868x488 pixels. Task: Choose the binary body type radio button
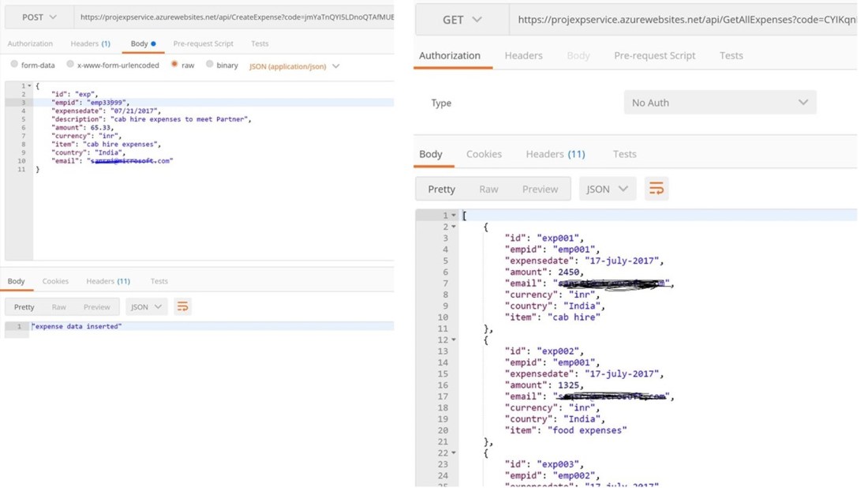tap(210, 66)
